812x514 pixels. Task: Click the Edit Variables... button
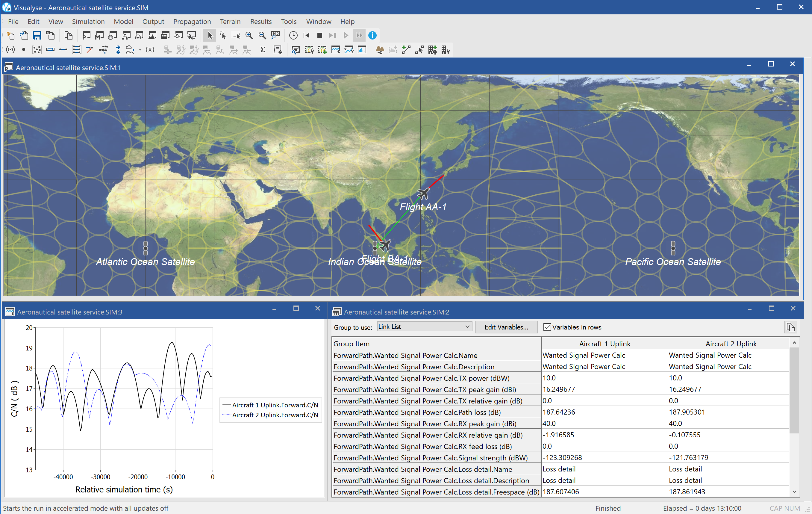pyautogui.click(x=506, y=327)
